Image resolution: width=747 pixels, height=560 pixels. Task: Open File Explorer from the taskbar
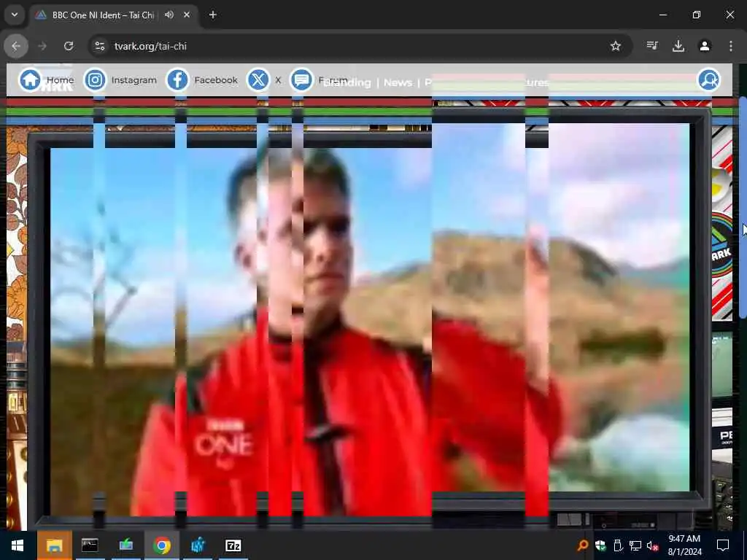pos(54,545)
